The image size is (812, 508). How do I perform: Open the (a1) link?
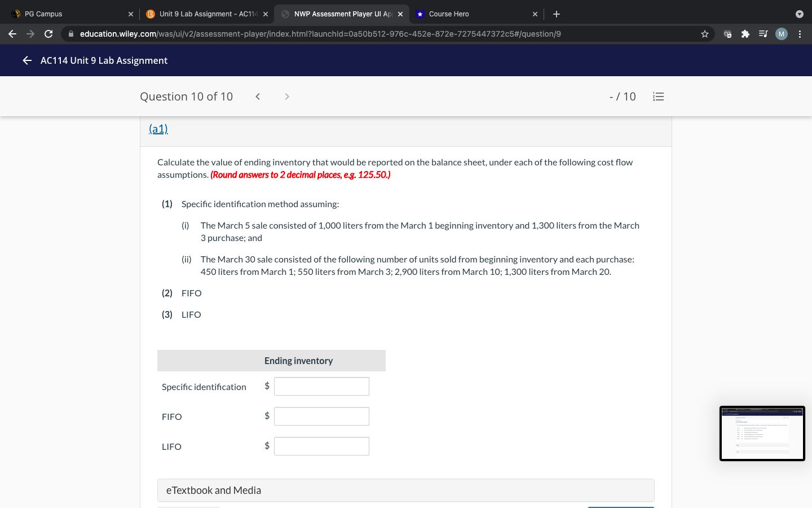[158, 129]
